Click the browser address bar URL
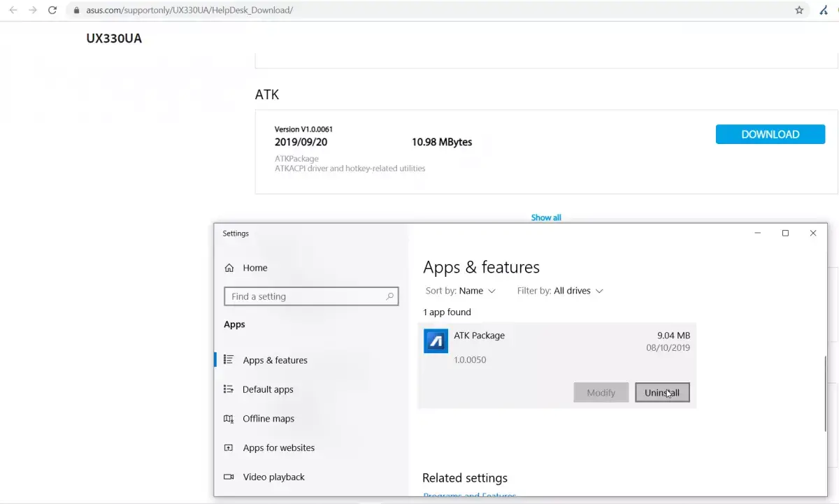 coord(191,10)
